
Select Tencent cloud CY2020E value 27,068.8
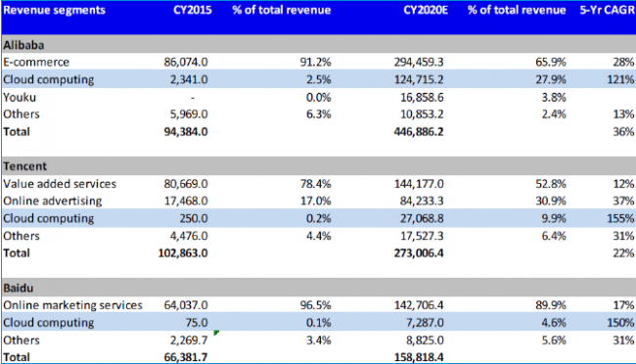pyautogui.click(x=422, y=218)
